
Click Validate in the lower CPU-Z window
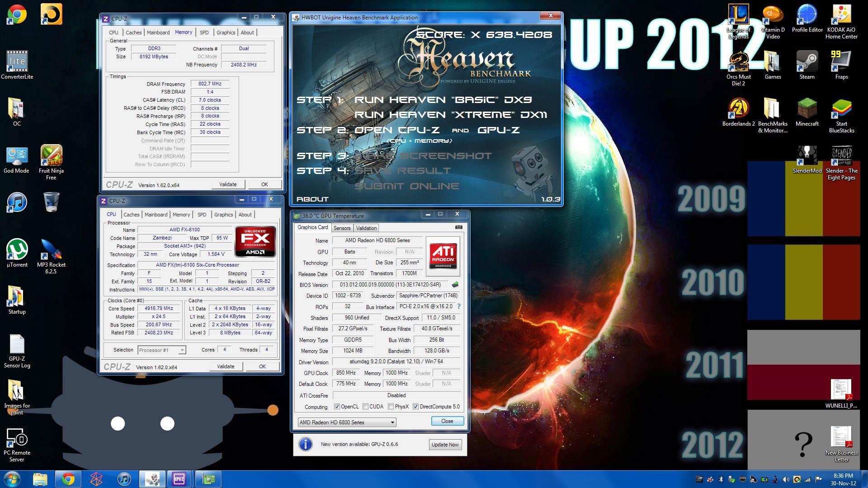tap(226, 366)
